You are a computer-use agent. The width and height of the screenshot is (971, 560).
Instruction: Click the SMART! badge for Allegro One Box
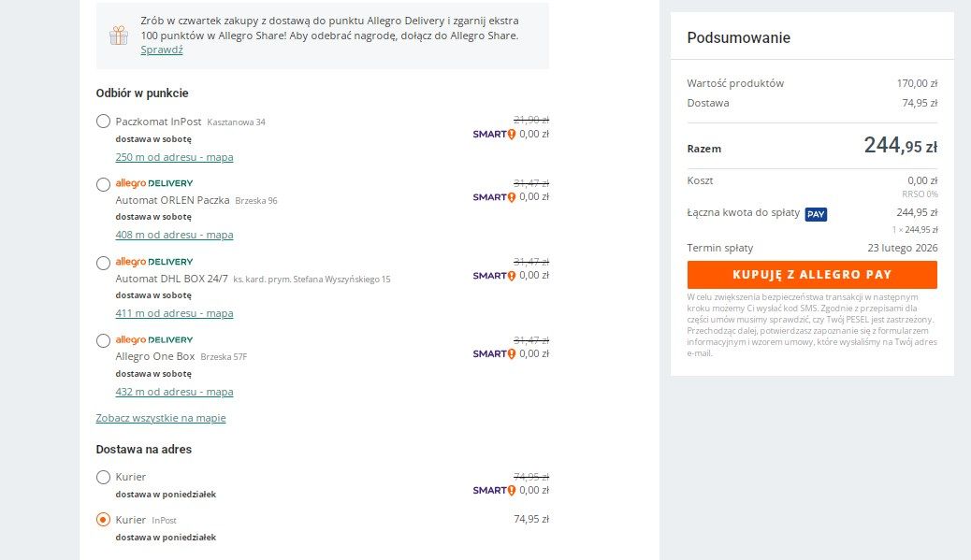[x=494, y=354]
